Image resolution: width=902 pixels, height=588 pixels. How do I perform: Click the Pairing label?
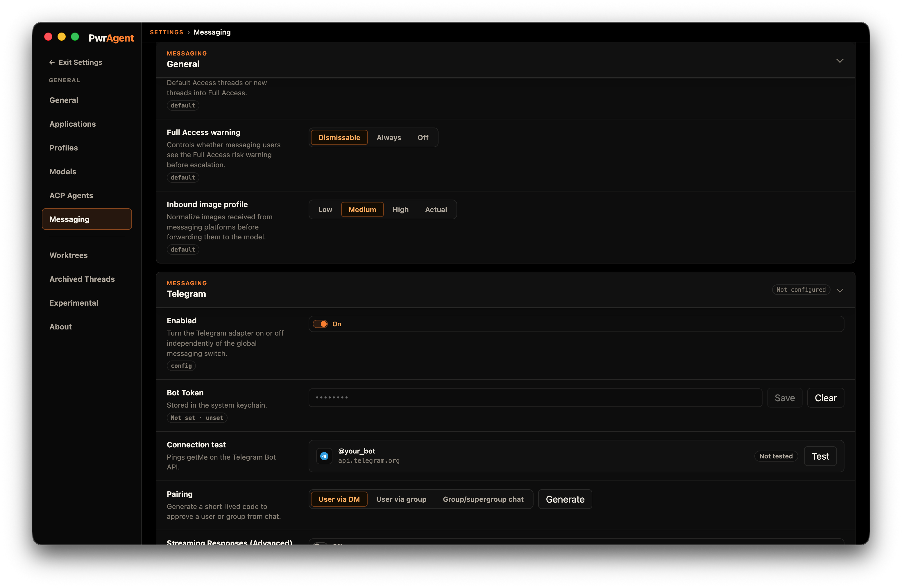tap(180, 494)
